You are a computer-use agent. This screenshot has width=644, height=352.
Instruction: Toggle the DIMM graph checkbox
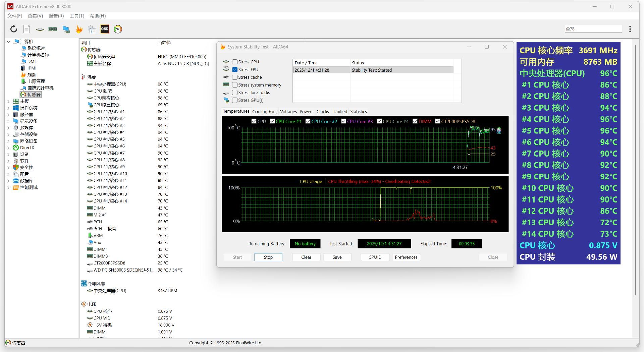(415, 121)
